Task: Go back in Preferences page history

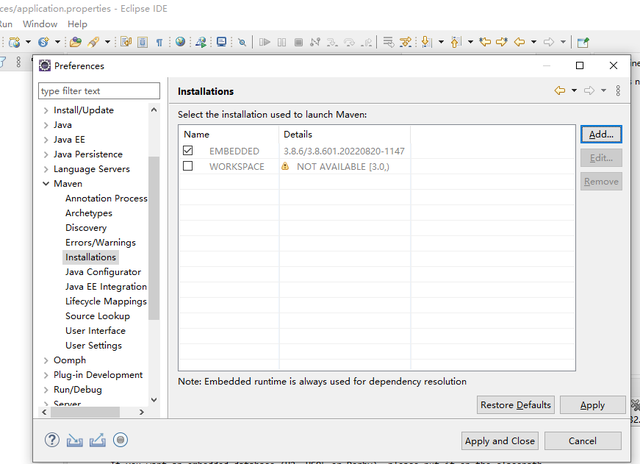Action: coord(560,90)
